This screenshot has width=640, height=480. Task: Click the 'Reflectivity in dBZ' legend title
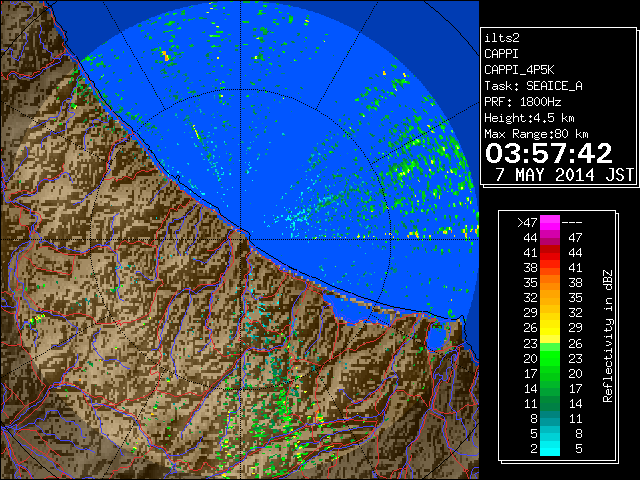coord(608,336)
